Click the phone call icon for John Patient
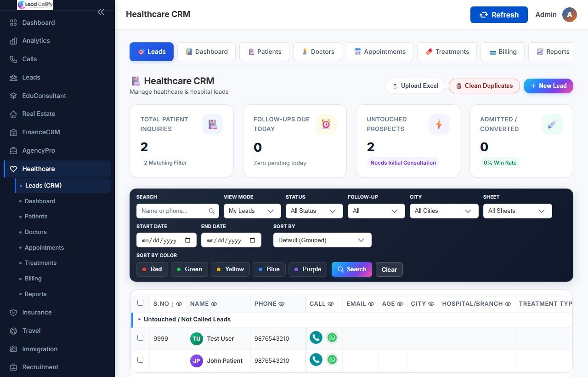Image resolution: width=588 pixels, height=377 pixels. click(x=316, y=360)
